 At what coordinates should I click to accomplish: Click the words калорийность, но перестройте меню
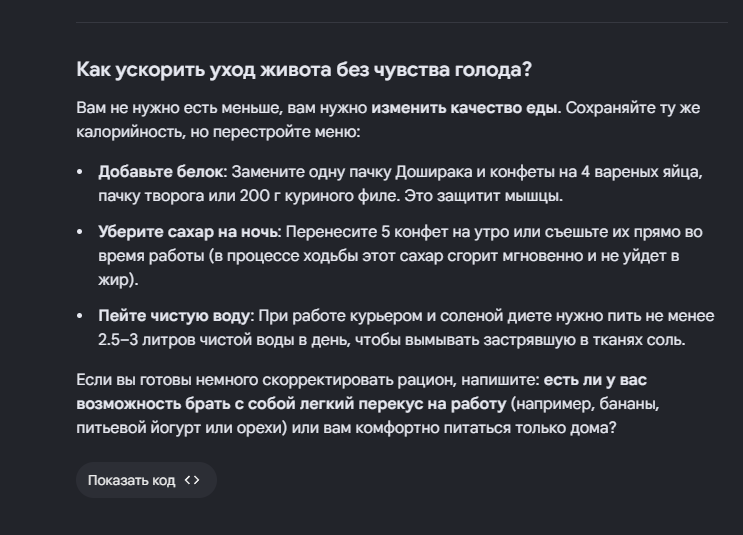click(218, 132)
